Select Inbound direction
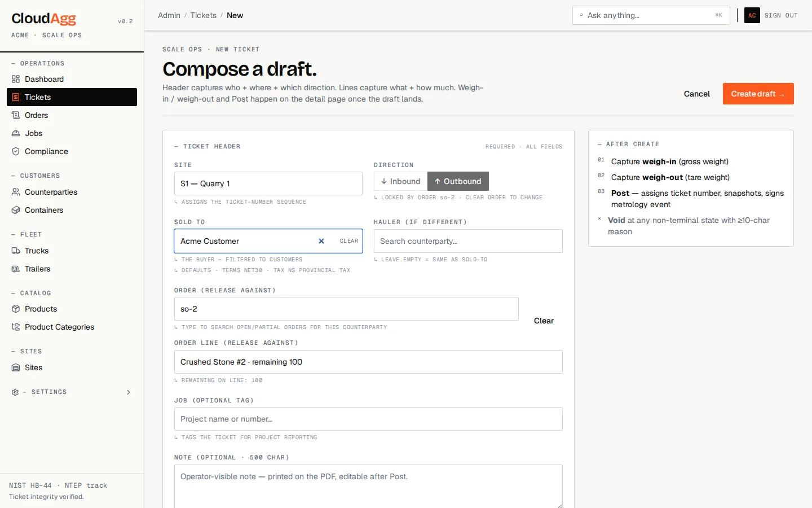Image resolution: width=812 pixels, height=508 pixels. pos(401,181)
